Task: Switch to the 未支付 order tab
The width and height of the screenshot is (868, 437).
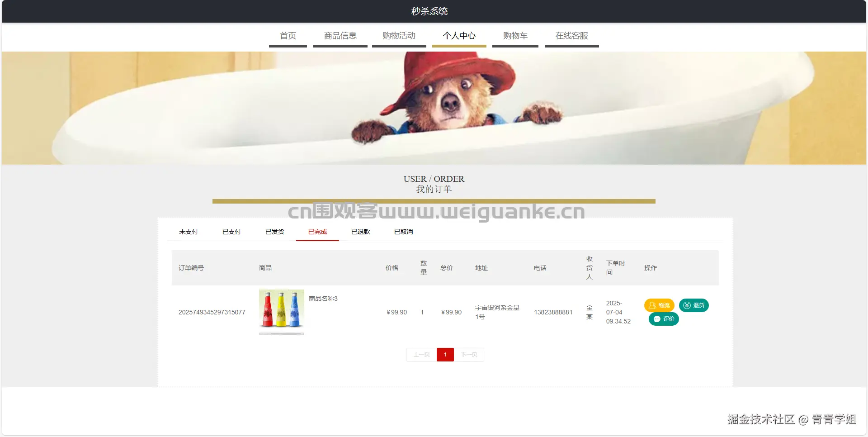Action: click(x=189, y=232)
